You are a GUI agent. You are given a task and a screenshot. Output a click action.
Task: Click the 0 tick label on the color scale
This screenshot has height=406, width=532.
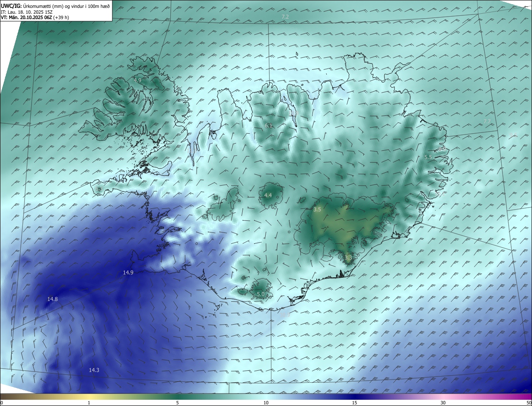pos(2,403)
